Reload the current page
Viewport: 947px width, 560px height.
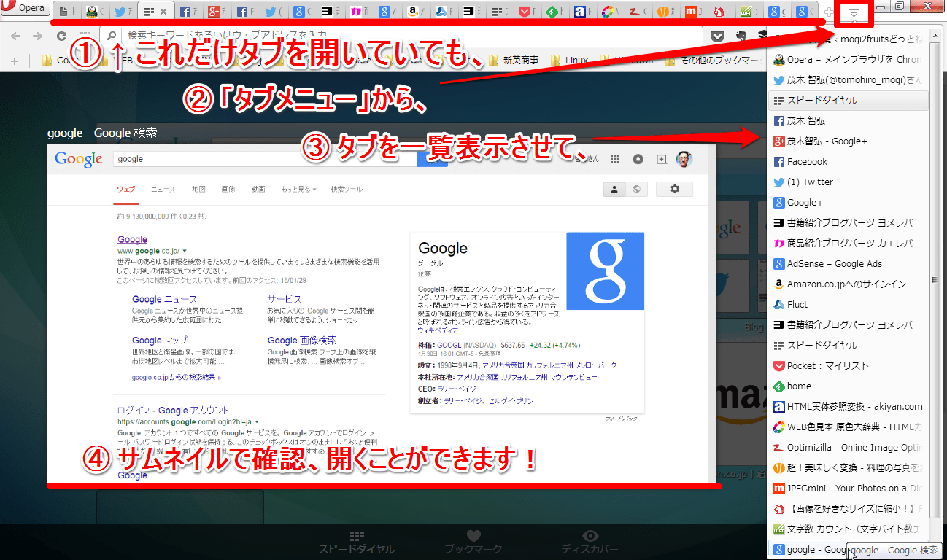tap(62, 35)
